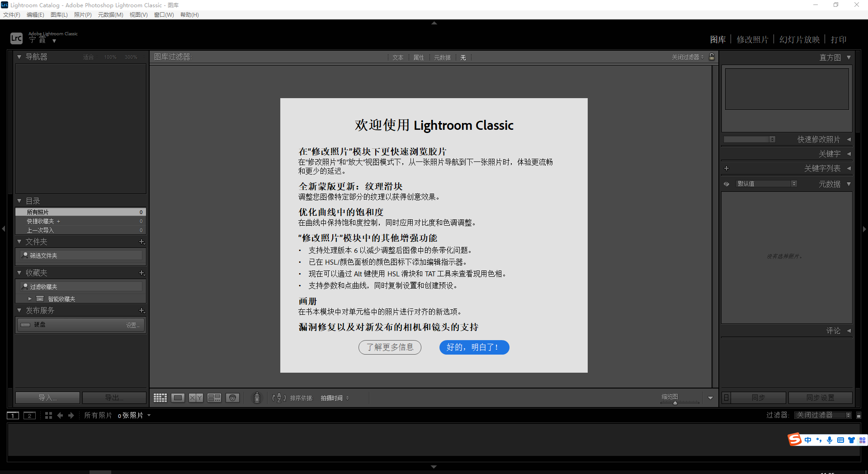This screenshot has width=868, height=474.
Task: Open Sogou skin shirt icon
Action: click(851, 440)
